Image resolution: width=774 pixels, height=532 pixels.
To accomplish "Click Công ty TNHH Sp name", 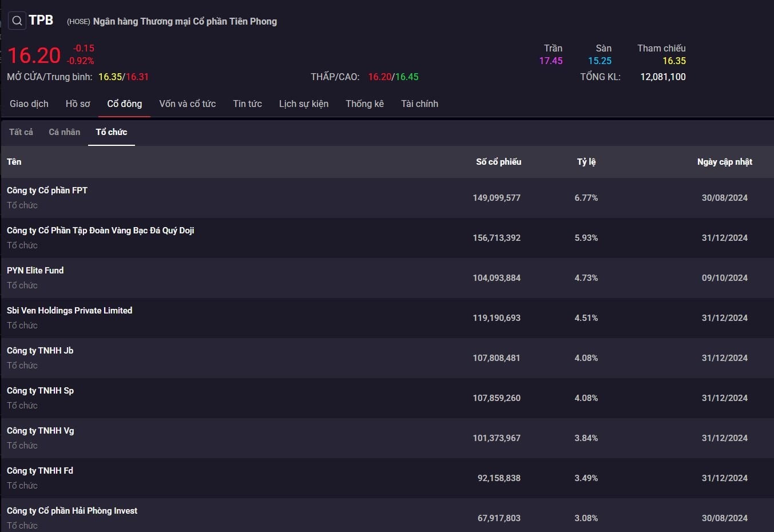I will pos(41,391).
